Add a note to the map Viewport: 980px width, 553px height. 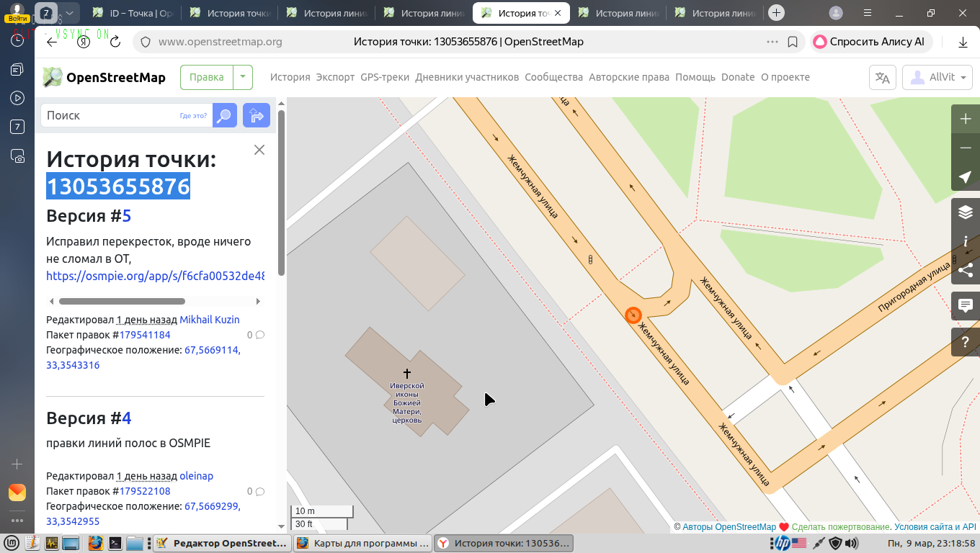tap(966, 306)
